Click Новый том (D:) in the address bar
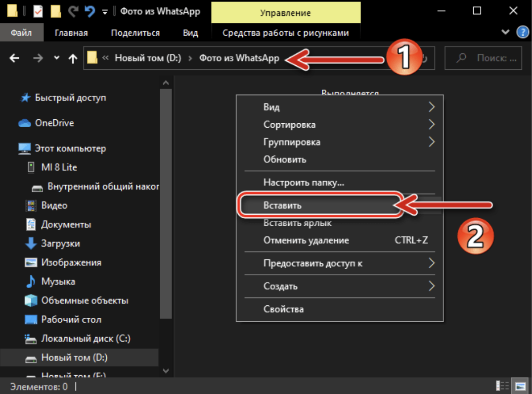The image size is (532, 394). [147, 58]
